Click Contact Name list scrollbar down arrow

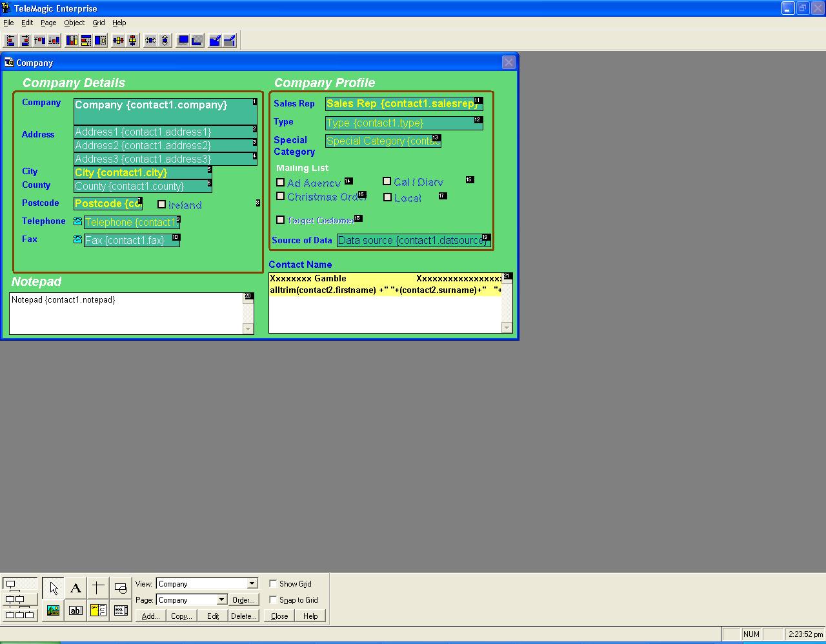pyautogui.click(x=507, y=328)
